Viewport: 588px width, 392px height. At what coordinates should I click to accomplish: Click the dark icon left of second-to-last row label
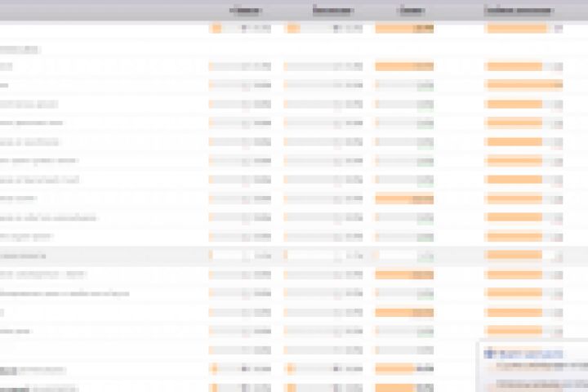point(8,371)
